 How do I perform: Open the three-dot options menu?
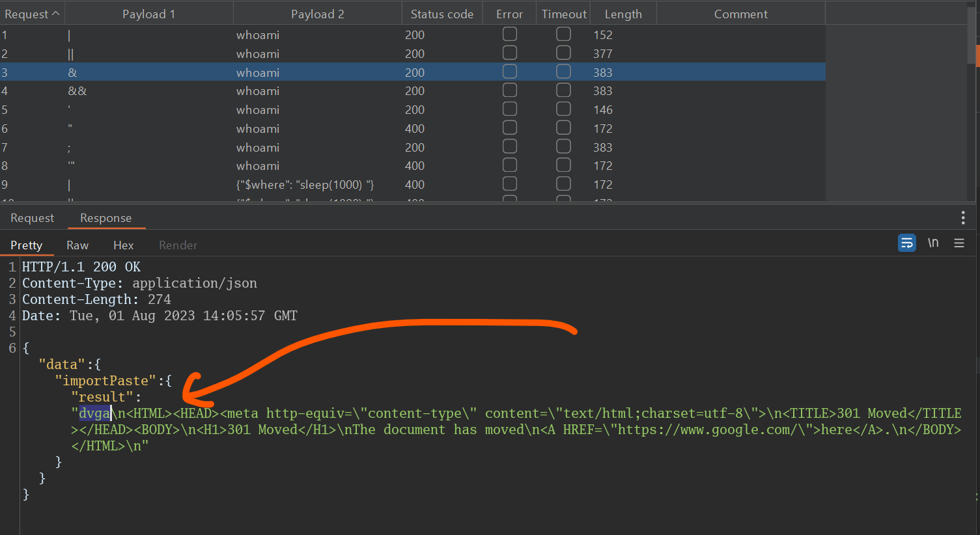(x=963, y=217)
